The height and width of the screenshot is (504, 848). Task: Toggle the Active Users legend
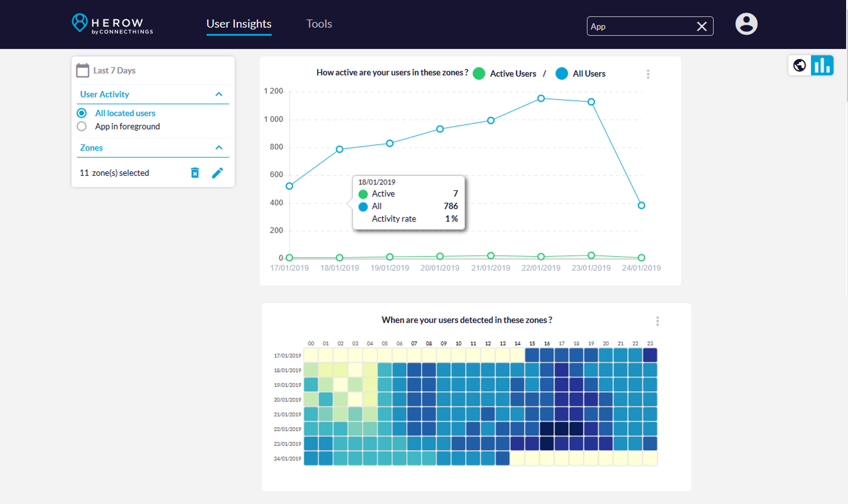[x=504, y=74]
